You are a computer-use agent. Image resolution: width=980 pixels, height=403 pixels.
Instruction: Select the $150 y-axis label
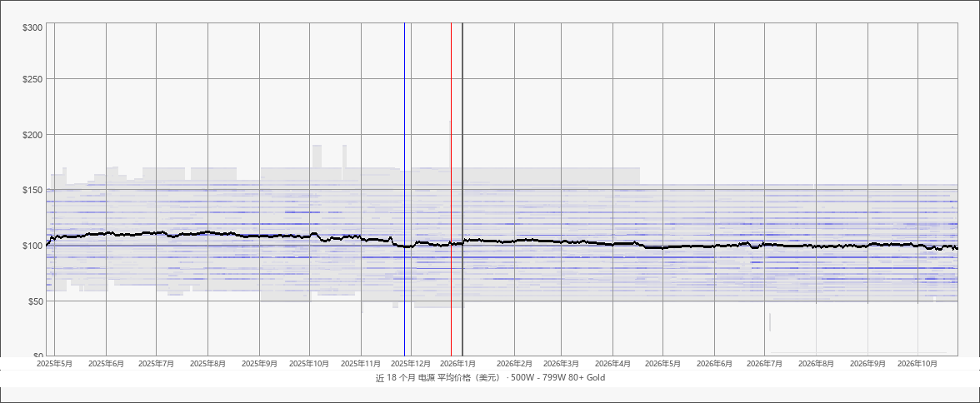point(32,190)
